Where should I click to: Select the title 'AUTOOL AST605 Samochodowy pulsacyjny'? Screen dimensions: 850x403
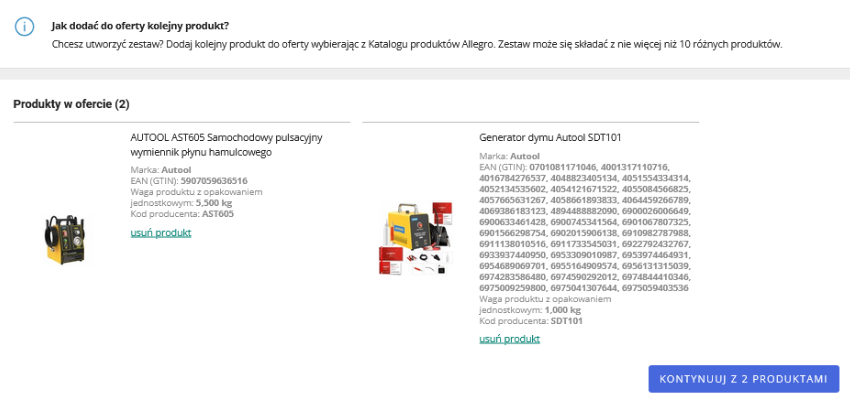[x=226, y=138]
